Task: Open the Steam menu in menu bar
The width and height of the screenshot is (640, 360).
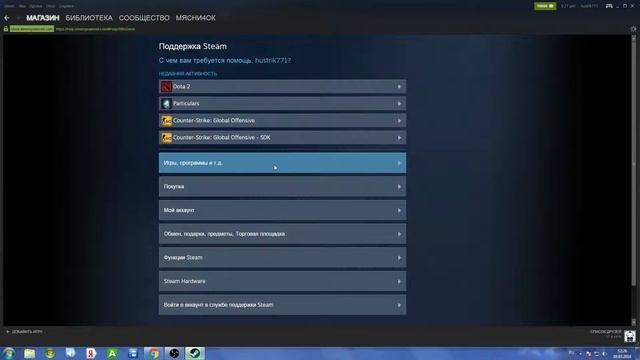Action: click(x=9, y=6)
